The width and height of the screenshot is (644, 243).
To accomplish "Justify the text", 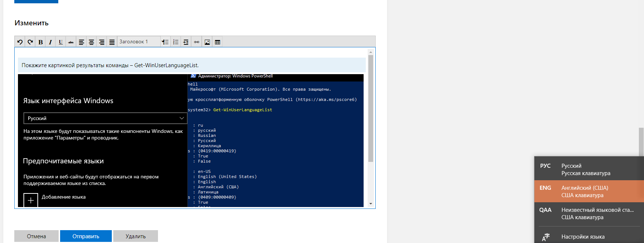I will (x=112, y=42).
